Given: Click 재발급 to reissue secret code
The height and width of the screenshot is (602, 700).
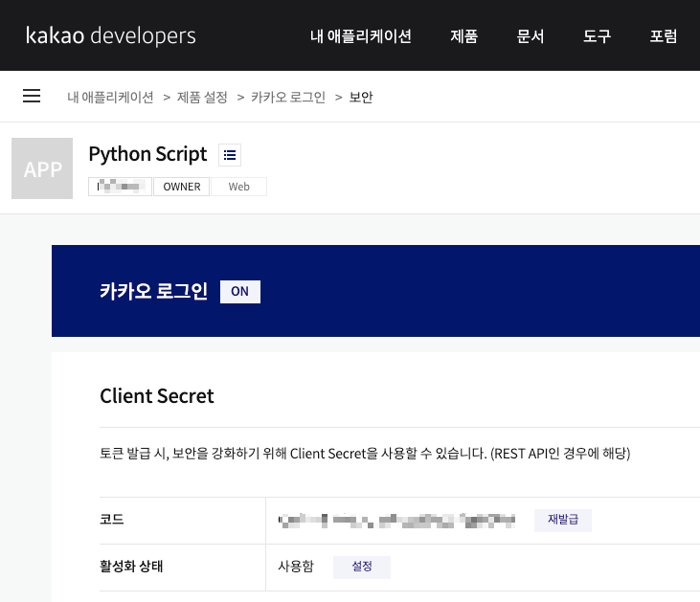Looking at the screenshot, I should coord(563,520).
